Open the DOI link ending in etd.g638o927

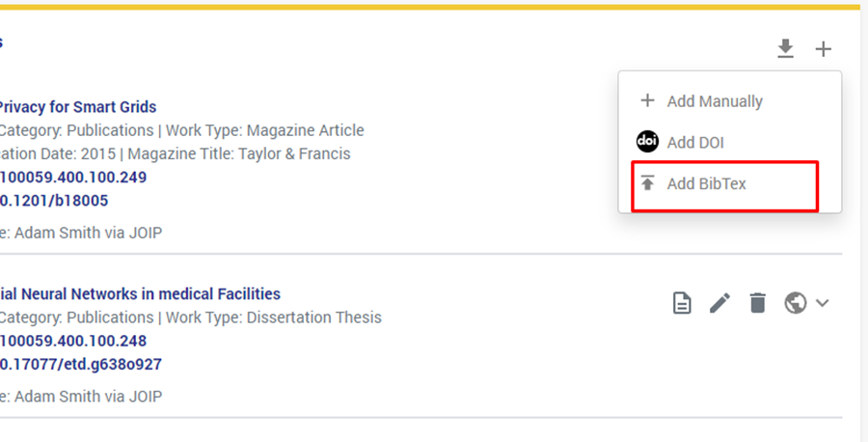[81, 364]
